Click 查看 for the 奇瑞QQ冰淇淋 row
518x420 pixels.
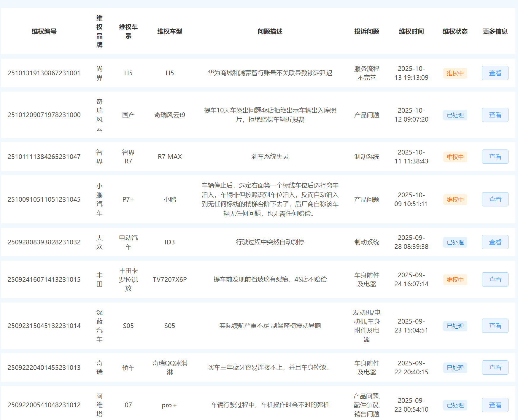tap(495, 367)
